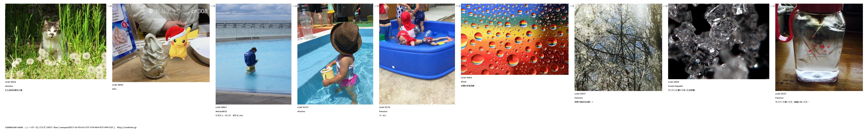
Task: Click the LEAF 0016 label
Action: tap(11, 82)
